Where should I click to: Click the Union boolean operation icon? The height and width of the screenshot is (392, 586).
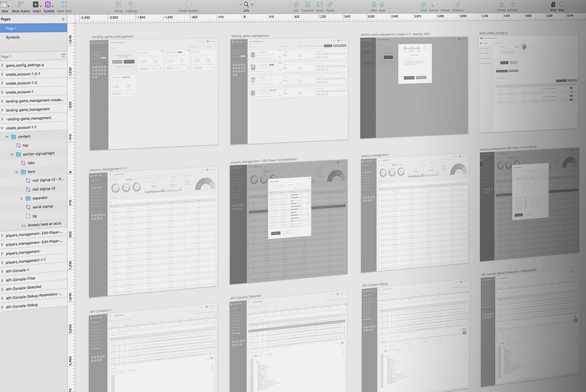pyautogui.click(x=423, y=4)
